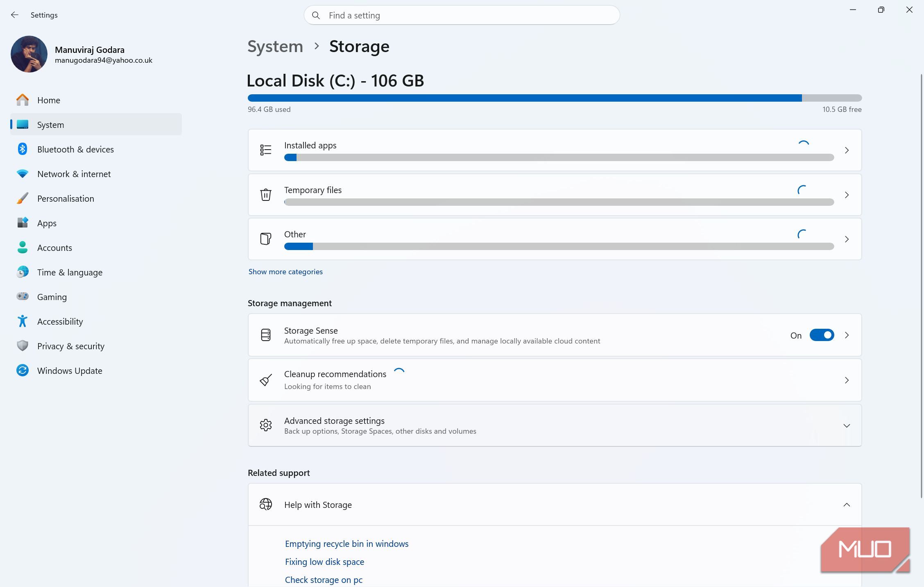Open Bluetooth & devices settings
The width and height of the screenshot is (924, 587).
click(x=96, y=149)
